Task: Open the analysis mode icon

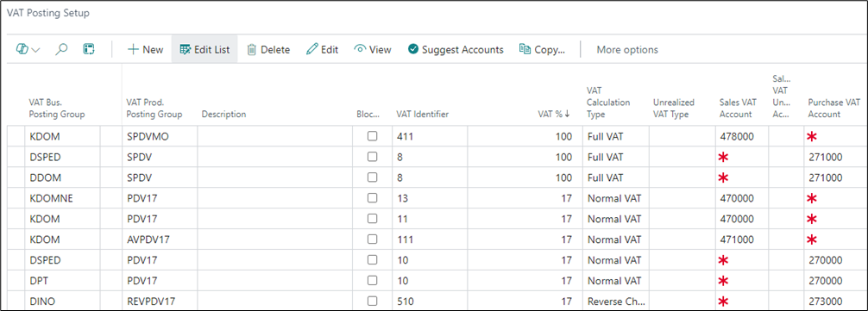Action: (89, 50)
